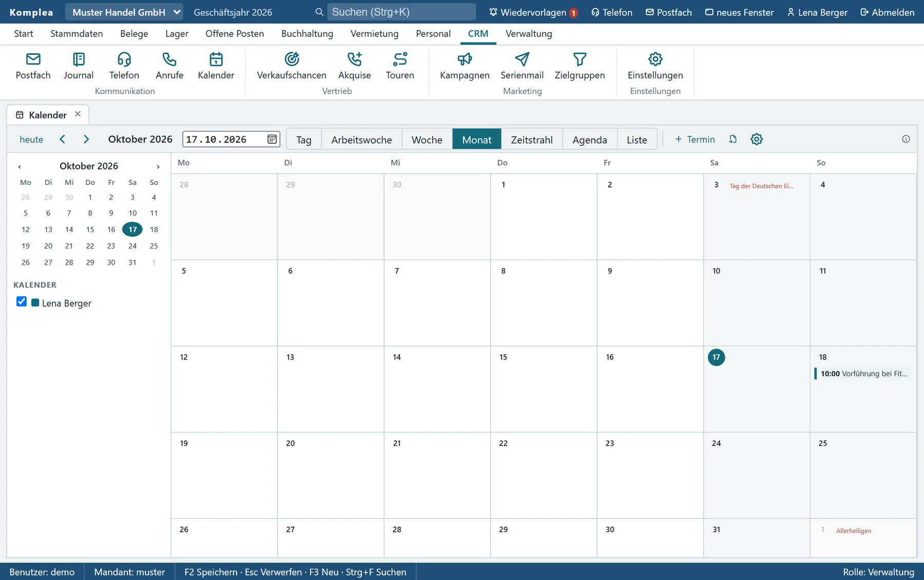Open the Anrufe call list
Screen dimensions: 924x580
[x=169, y=66]
